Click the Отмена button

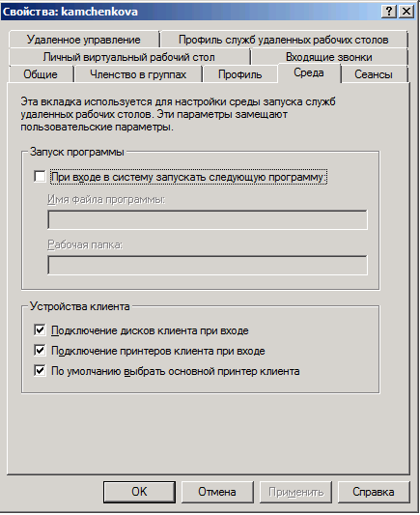217,492
